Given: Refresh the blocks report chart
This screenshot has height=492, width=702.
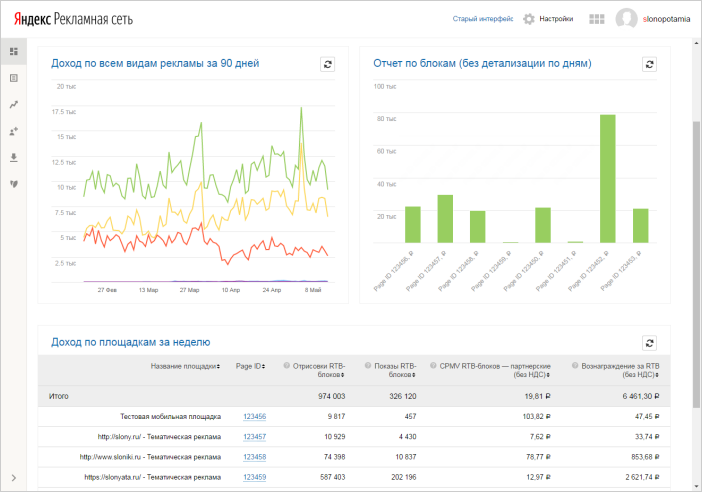Looking at the screenshot, I should [650, 64].
